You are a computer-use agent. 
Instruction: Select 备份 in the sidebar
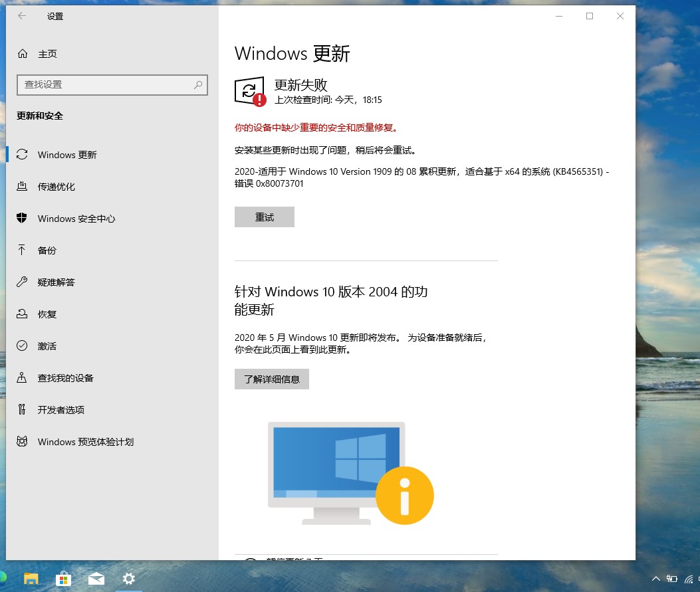click(47, 250)
